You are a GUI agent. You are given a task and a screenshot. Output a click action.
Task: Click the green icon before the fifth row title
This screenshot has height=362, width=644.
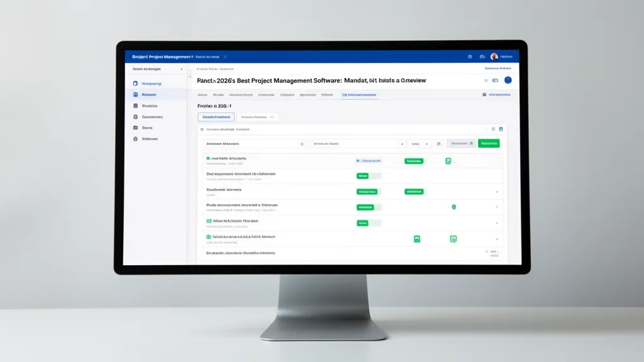point(209,221)
